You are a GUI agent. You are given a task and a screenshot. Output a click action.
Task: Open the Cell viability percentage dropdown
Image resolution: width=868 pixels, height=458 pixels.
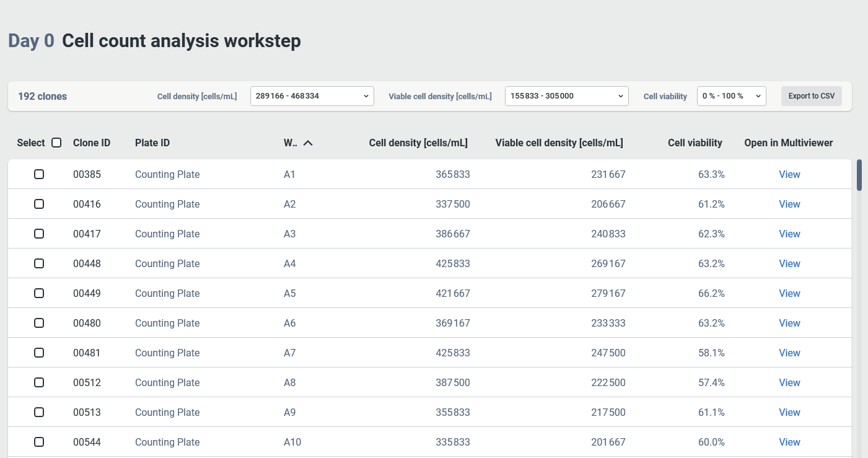[732, 96]
